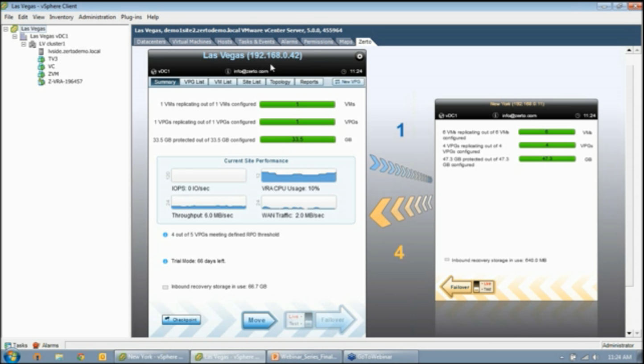Click the info icon beside Trial Mode message

tap(165, 261)
